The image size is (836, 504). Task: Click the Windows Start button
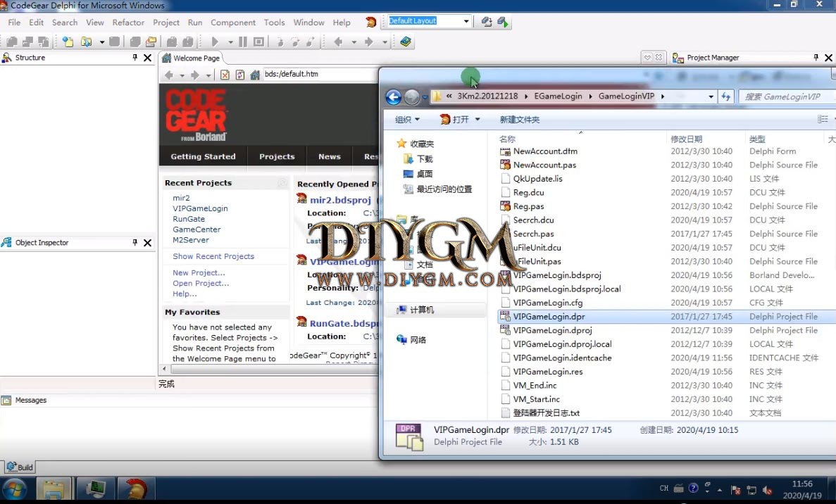click(x=14, y=489)
